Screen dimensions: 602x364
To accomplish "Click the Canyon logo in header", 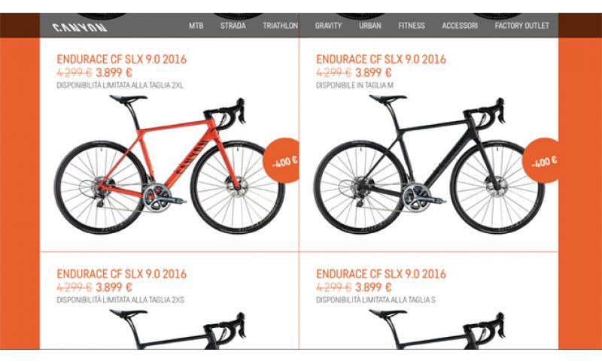I will (x=80, y=27).
